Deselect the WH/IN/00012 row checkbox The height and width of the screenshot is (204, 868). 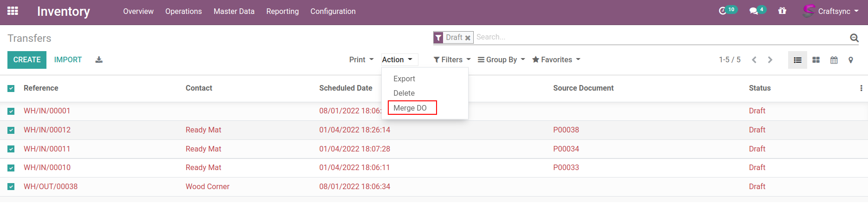coord(11,130)
